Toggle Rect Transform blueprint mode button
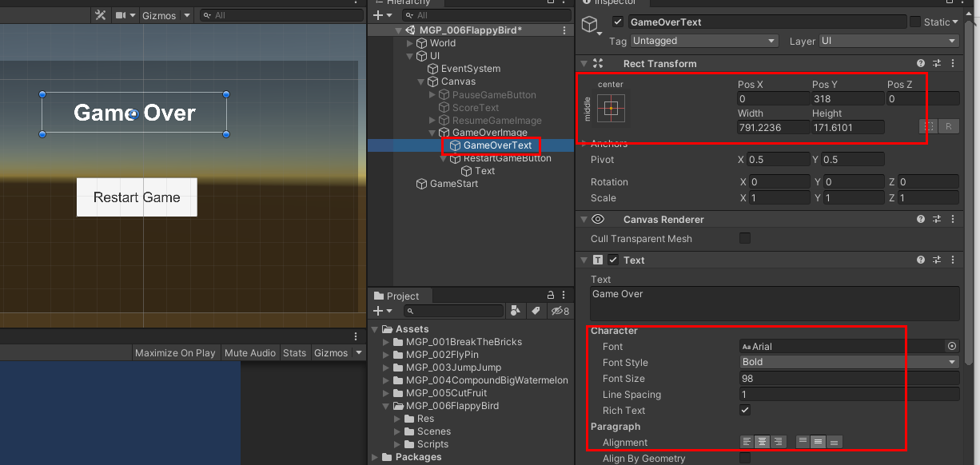 (929, 126)
